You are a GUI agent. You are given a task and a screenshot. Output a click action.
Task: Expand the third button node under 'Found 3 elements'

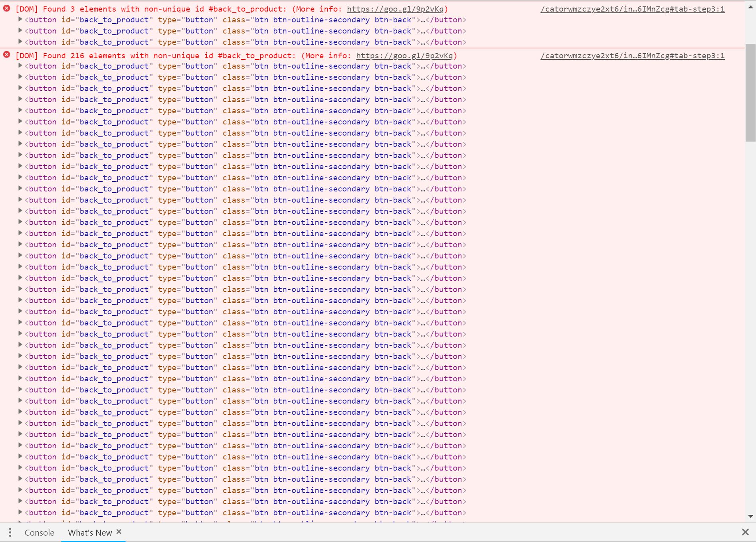(x=20, y=41)
